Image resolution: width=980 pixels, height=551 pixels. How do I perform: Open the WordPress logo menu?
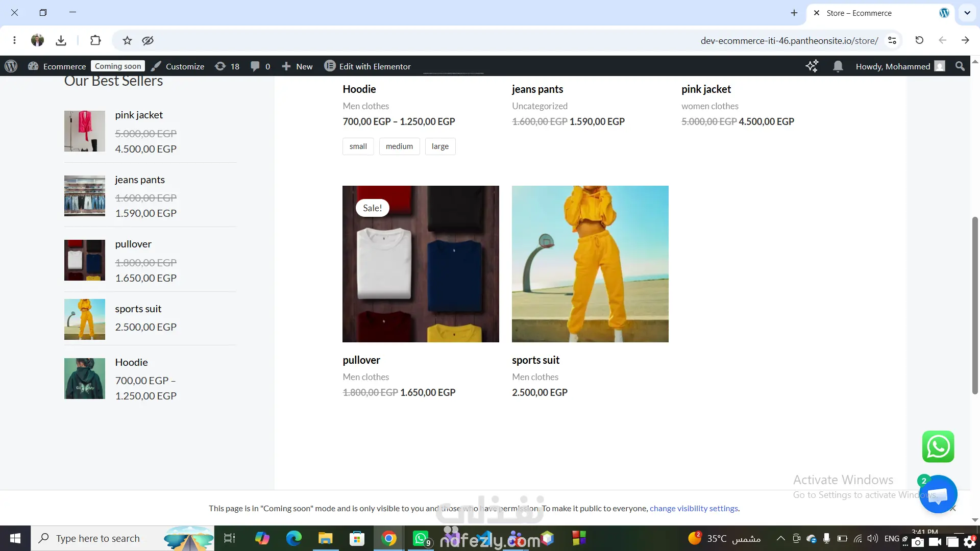[x=11, y=66]
